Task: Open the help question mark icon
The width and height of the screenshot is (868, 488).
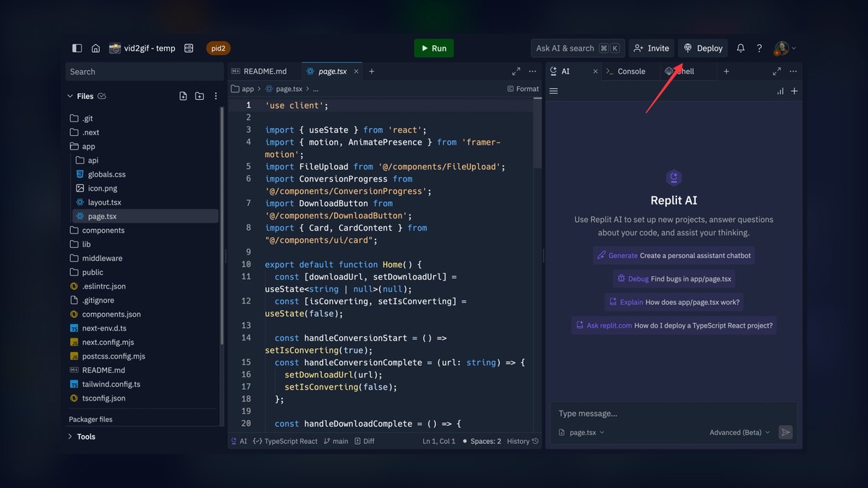Action: (x=759, y=48)
